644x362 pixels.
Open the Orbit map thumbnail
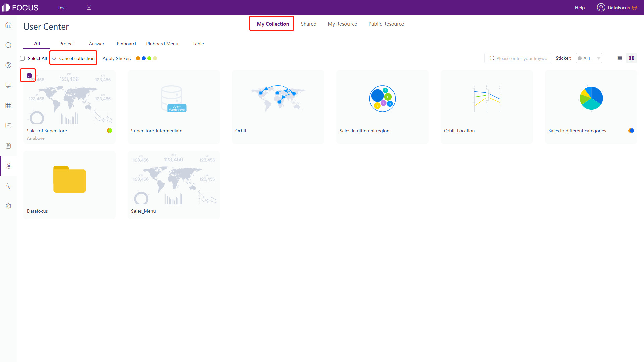click(278, 98)
